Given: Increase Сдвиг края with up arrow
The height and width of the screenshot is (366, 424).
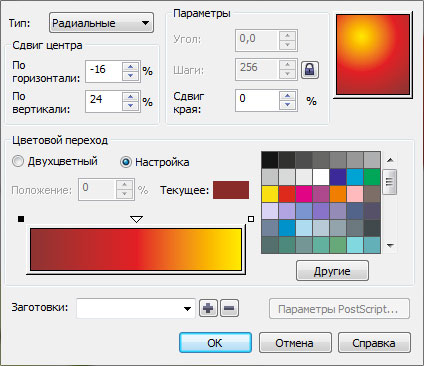Looking at the screenshot, I should [287, 96].
